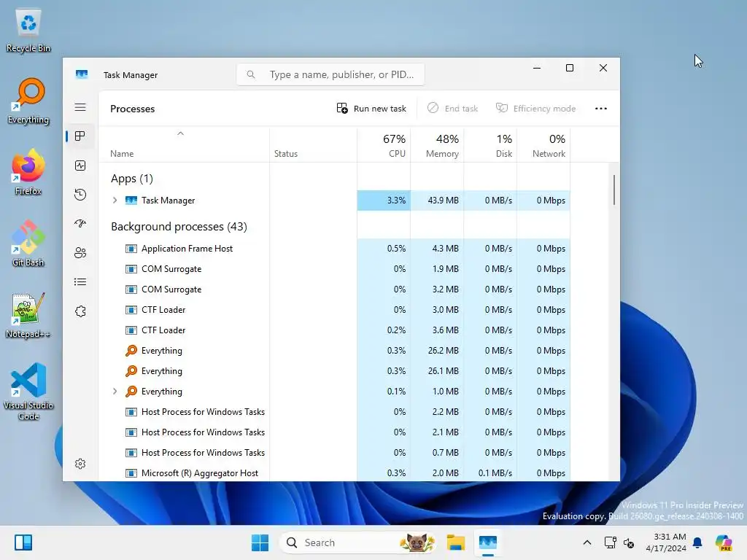Click the Name column header
747x560 pixels.
coord(184,146)
